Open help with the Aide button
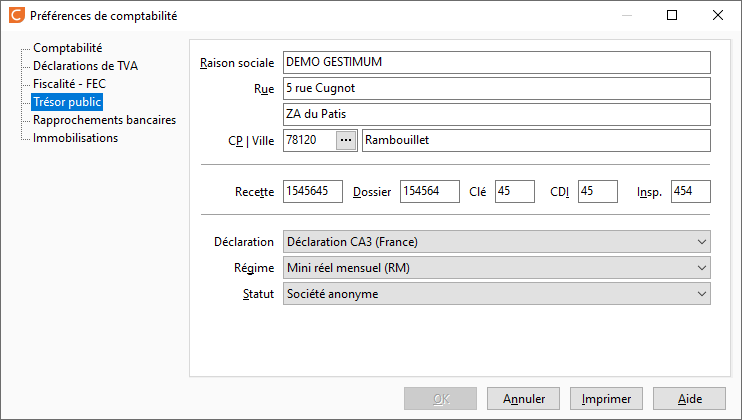Screen dimensions: 742x420 tap(689, 399)
